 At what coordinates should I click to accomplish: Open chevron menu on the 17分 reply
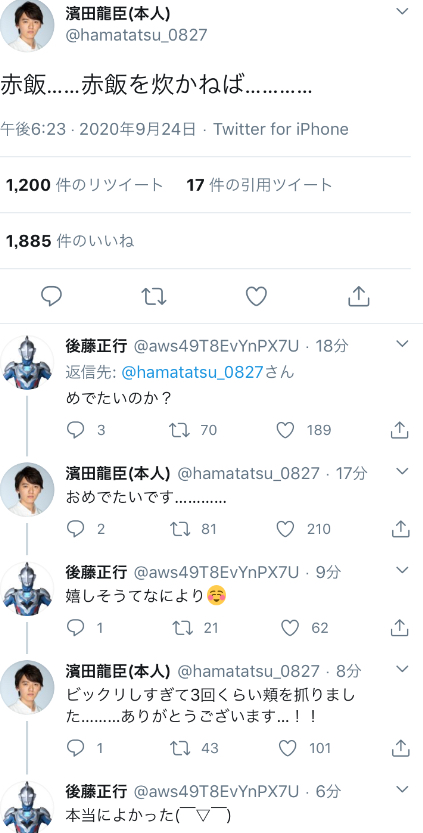tap(403, 471)
